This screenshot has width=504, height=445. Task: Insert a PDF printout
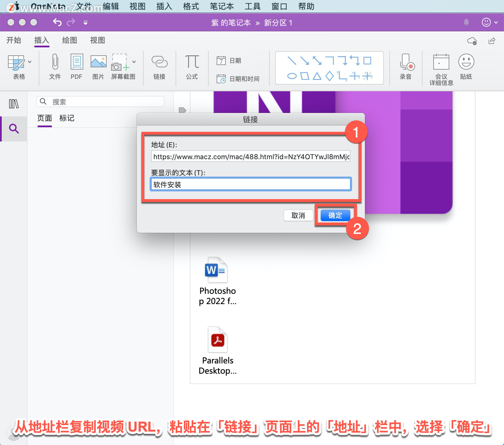click(76, 66)
